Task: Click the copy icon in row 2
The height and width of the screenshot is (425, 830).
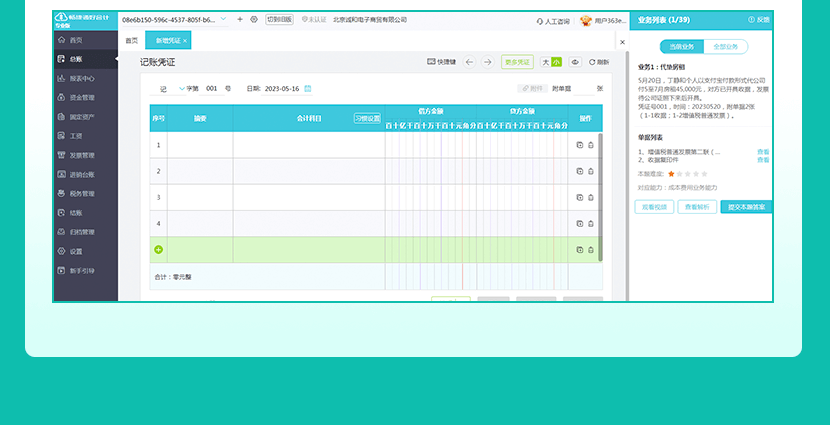Action: click(x=580, y=171)
